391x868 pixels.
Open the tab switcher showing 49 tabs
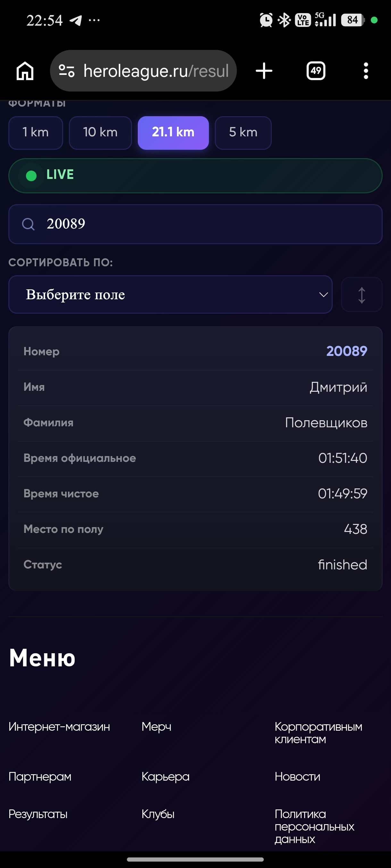click(316, 71)
